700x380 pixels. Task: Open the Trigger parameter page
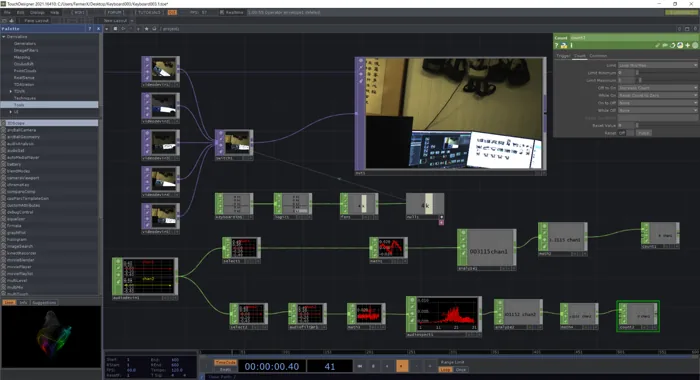point(563,56)
